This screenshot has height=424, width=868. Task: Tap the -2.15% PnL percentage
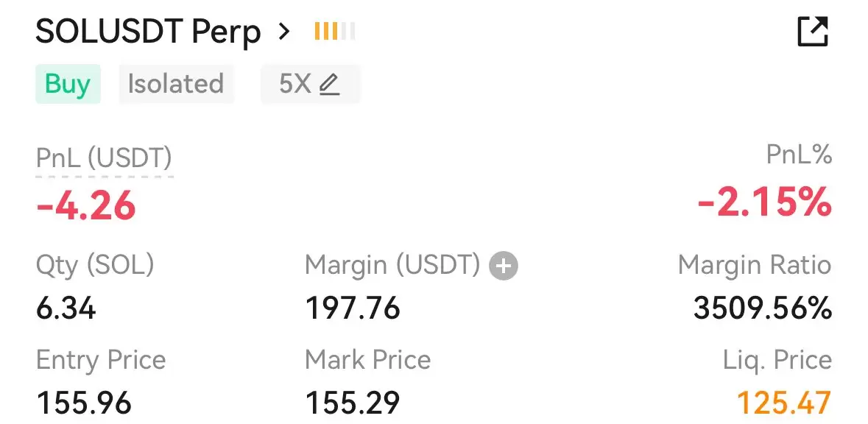click(x=764, y=202)
